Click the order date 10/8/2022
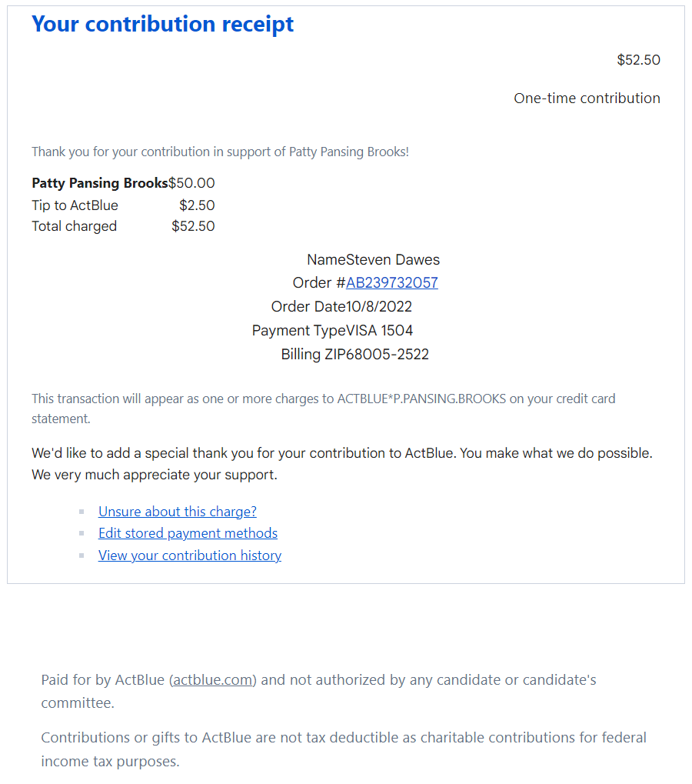Viewport: 692px width, 784px height. click(379, 306)
